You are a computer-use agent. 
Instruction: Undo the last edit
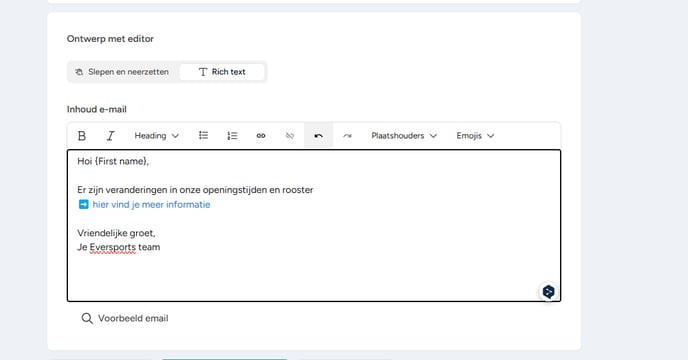[x=319, y=136]
